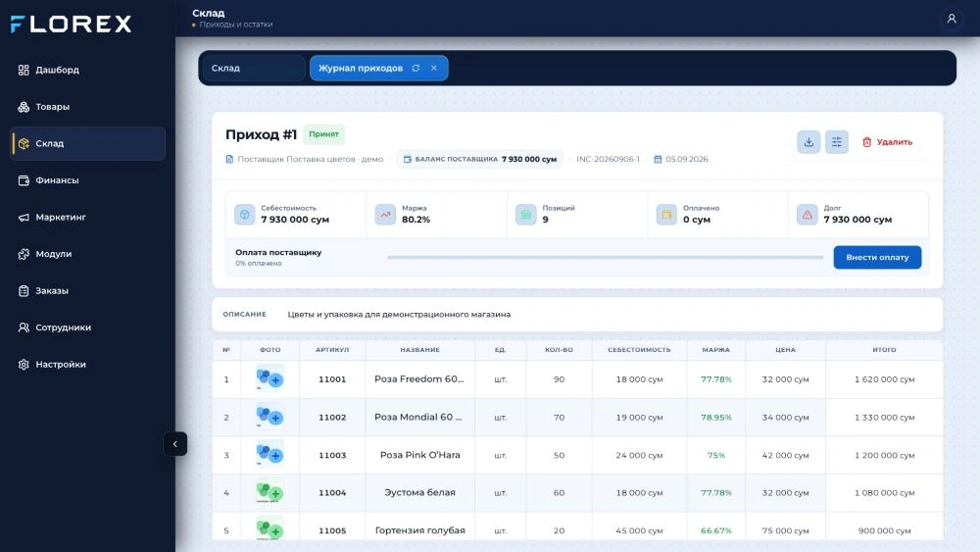The height and width of the screenshot is (552, 980).
Task: Click article number 11003
Action: (x=332, y=455)
